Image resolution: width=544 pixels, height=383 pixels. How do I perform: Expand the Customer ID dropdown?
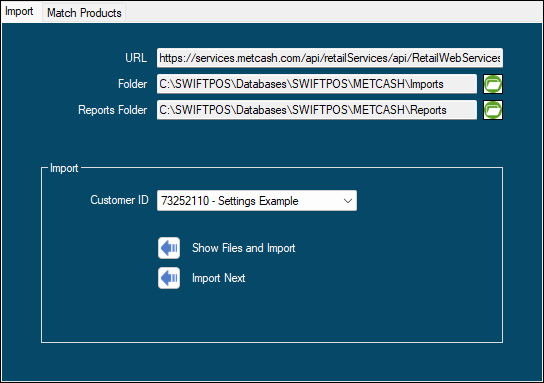(x=348, y=201)
